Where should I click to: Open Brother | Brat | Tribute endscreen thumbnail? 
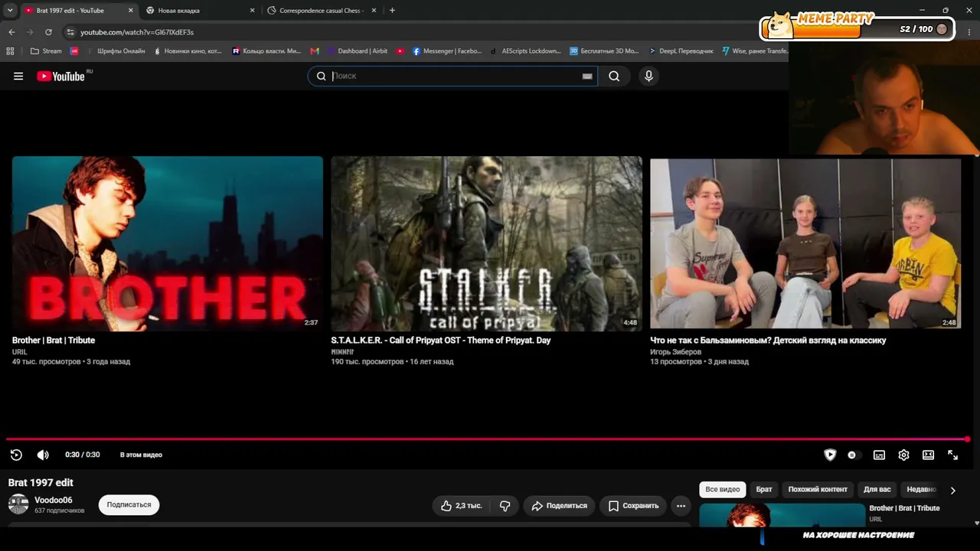click(168, 243)
